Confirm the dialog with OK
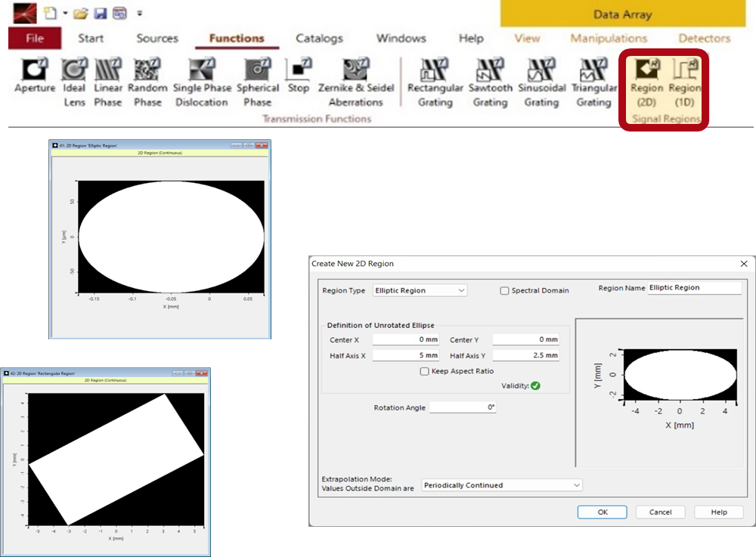 click(603, 512)
